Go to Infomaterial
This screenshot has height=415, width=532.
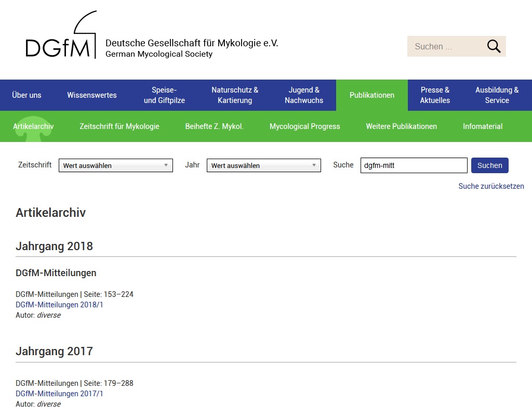point(483,126)
